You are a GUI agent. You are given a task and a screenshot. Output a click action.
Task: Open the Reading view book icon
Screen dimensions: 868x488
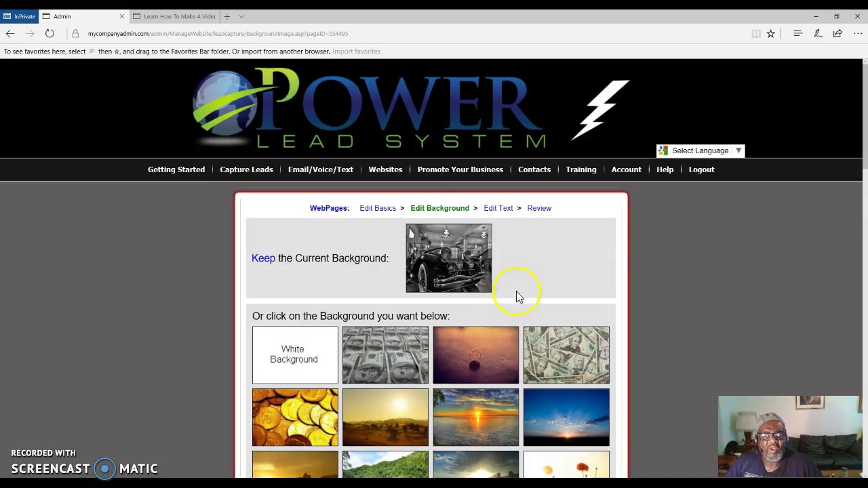756,33
